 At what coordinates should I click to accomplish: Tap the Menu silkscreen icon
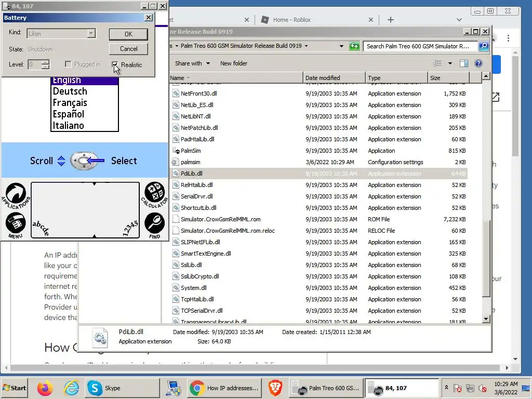15,225
